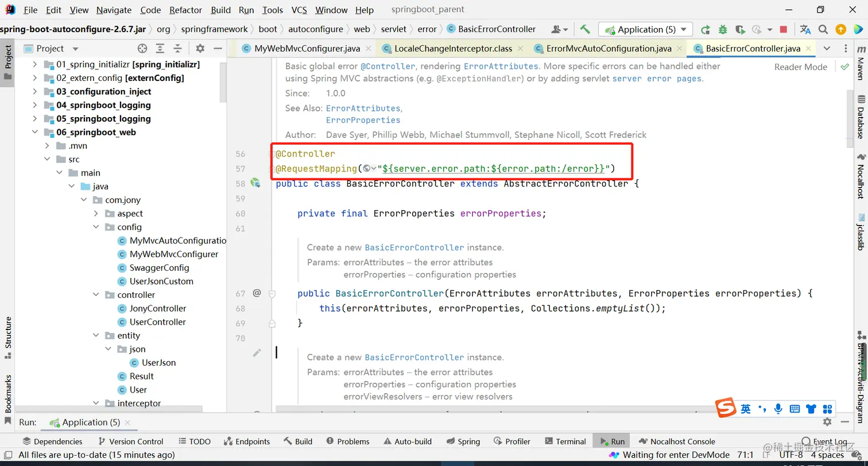Locate current file with the crosshair icon

click(142, 49)
